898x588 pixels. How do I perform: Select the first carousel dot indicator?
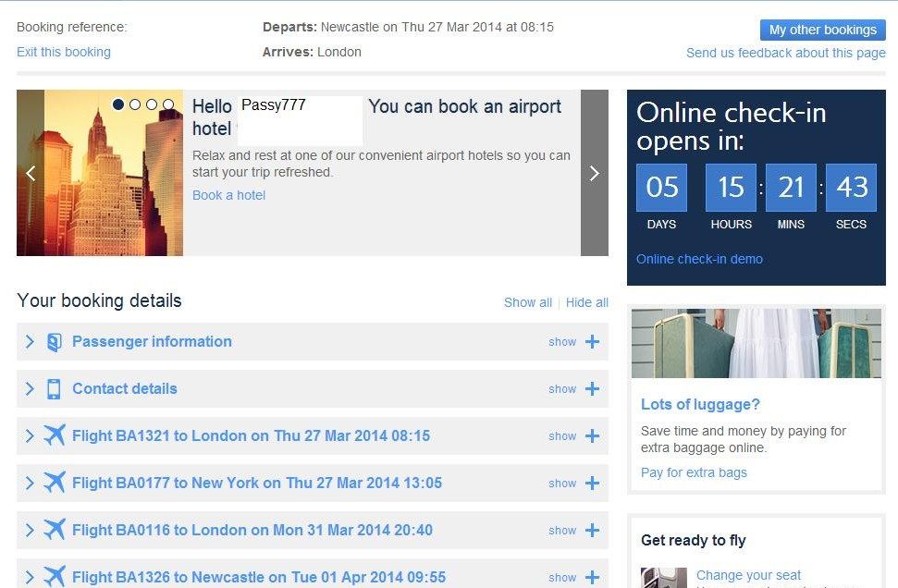[x=118, y=104]
